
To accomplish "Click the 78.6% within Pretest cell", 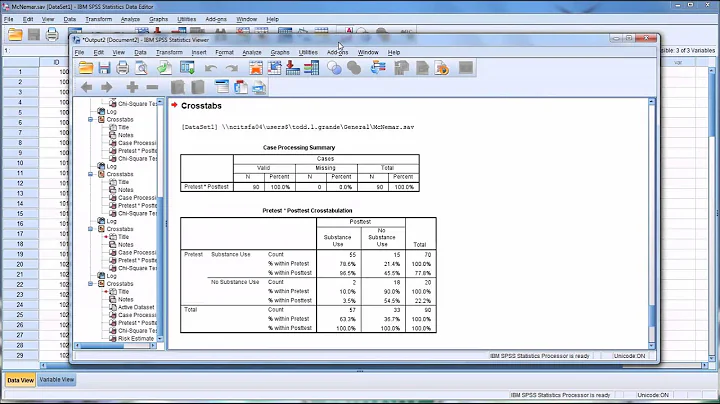I will pos(339,264).
